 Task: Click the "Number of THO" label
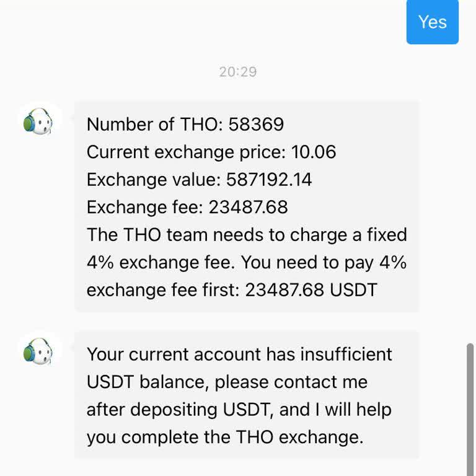(154, 125)
